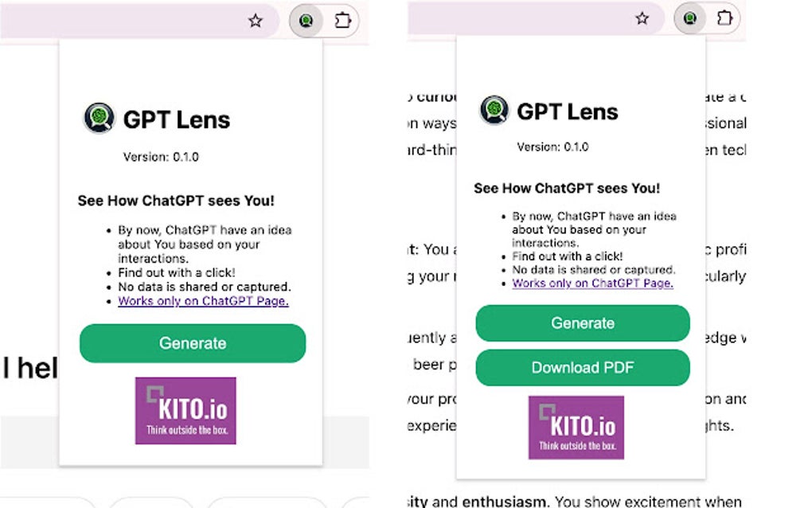Select the GPT Lens magnifier logo in the right popup
The width and height of the screenshot is (812, 508).
click(x=494, y=111)
